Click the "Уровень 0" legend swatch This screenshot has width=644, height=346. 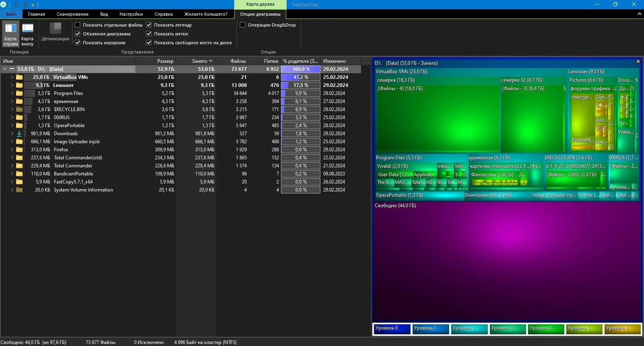click(x=392, y=329)
